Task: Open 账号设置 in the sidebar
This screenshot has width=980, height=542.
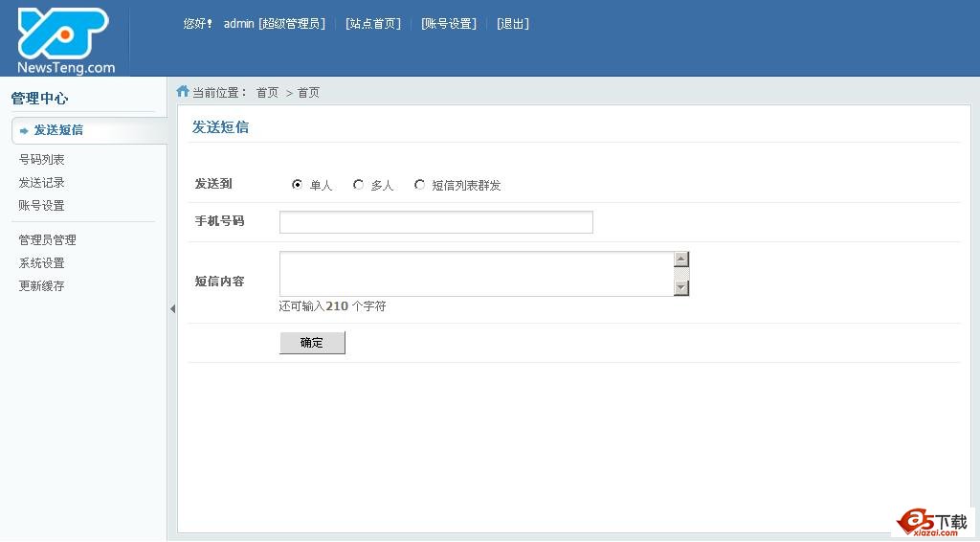Action: [x=42, y=206]
